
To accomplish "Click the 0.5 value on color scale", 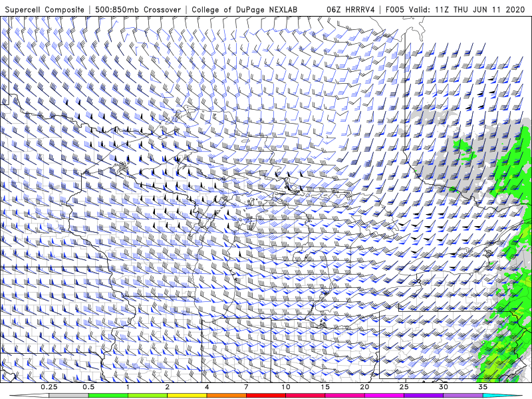I will 88,387.
